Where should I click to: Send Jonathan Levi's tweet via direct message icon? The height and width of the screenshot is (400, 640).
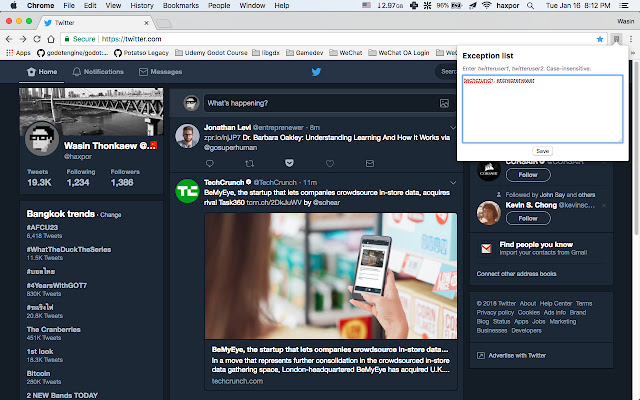point(370,163)
